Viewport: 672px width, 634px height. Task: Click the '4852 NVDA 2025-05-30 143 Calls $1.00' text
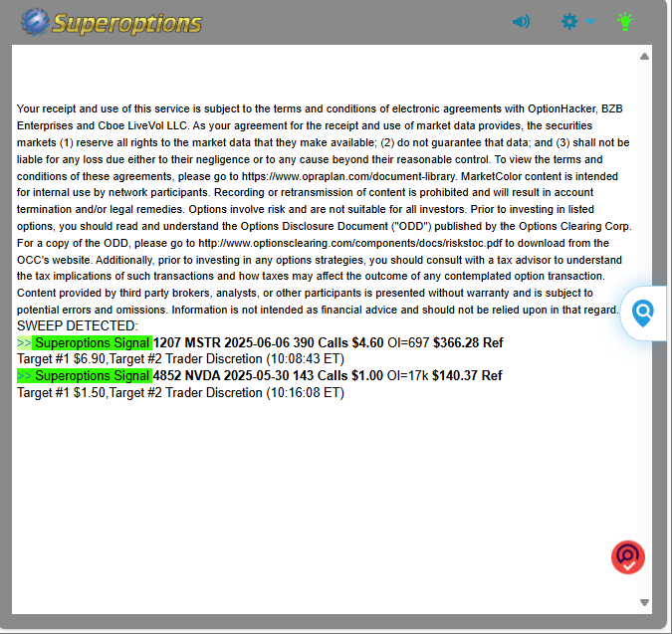[x=268, y=375]
